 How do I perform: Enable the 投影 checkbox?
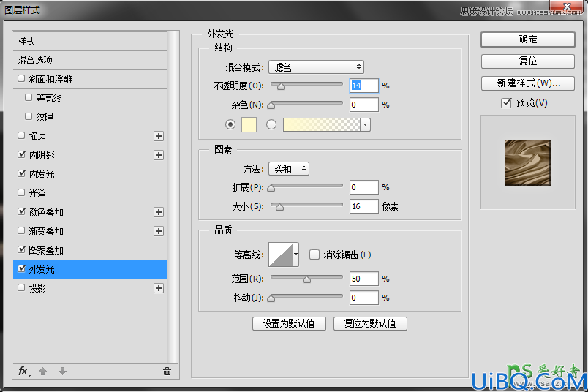pos(21,287)
